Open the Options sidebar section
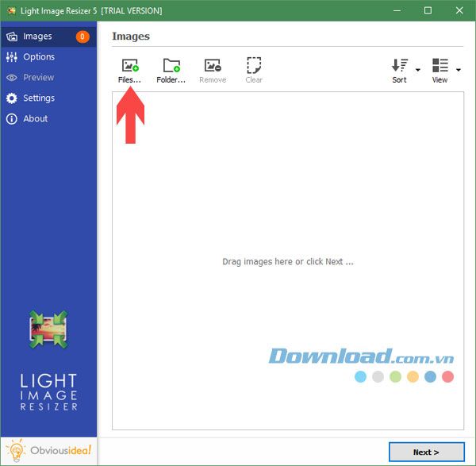The image size is (476, 466). pyautogui.click(x=48, y=57)
